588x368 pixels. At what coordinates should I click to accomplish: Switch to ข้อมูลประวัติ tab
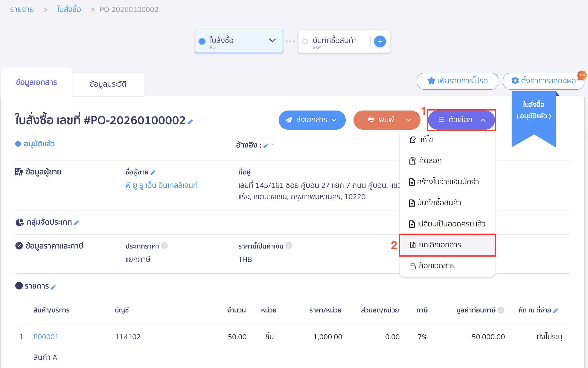[x=108, y=84]
